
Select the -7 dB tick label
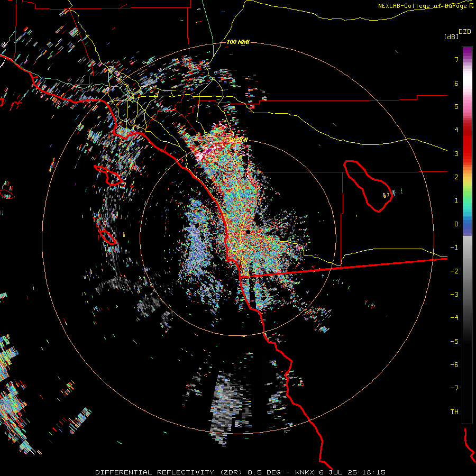point(454,388)
